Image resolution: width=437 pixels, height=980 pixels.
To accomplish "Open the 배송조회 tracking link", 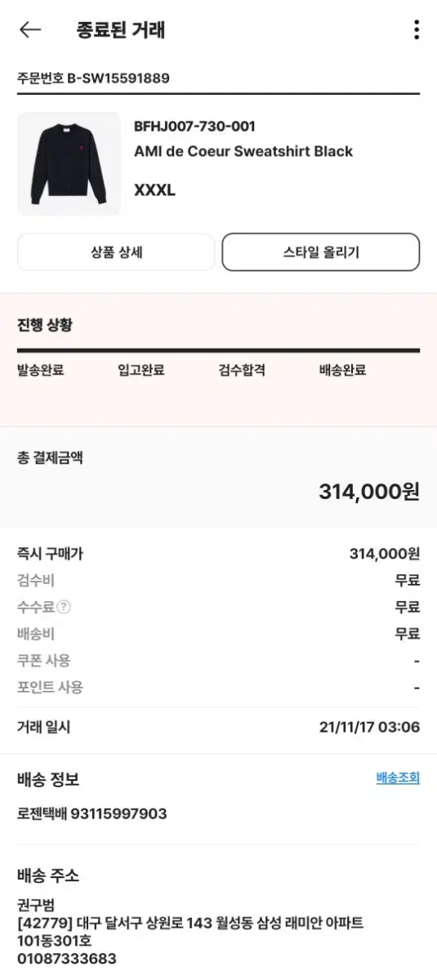I will pyautogui.click(x=398, y=777).
